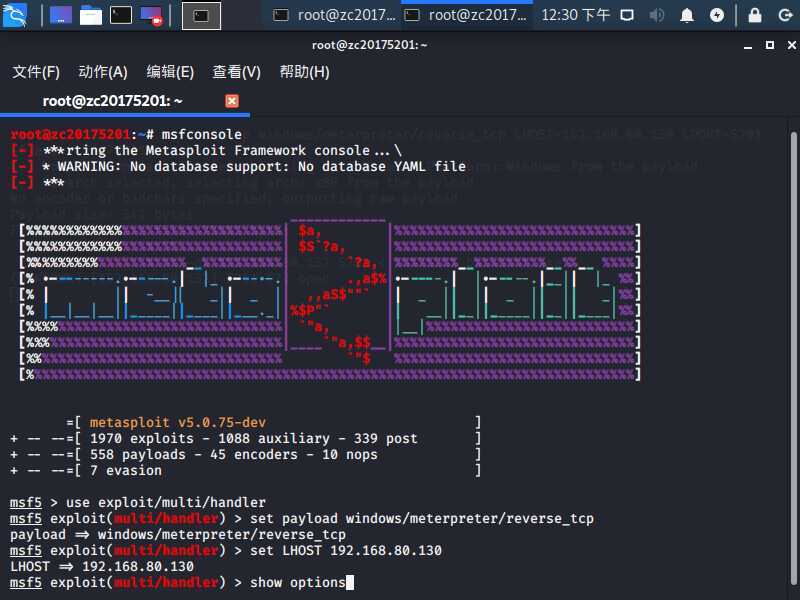Close the terminal window
This screenshot has height=600, width=800.
pyautogui.click(x=791, y=45)
